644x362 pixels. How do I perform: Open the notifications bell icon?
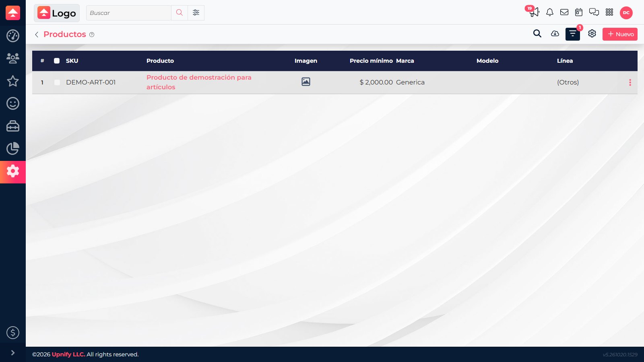pos(550,12)
